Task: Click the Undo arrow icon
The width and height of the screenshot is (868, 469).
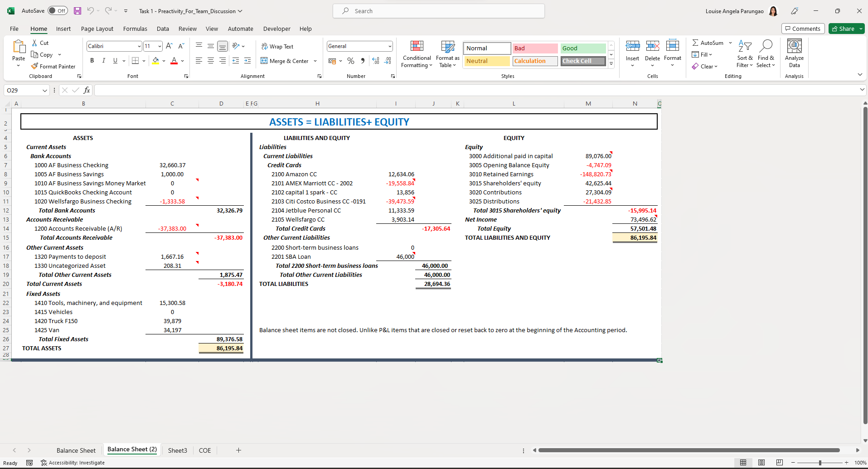Action: pos(91,11)
